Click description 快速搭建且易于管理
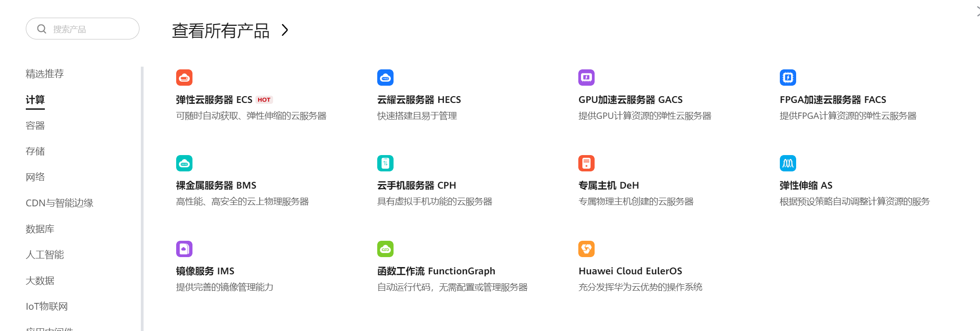Image resolution: width=980 pixels, height=331 pixels. (x=417, y=116)
